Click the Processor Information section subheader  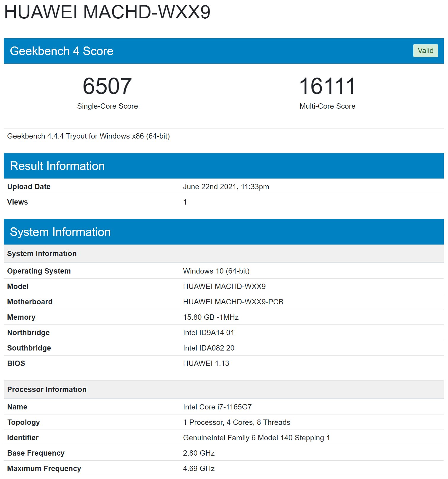(47, 390)
